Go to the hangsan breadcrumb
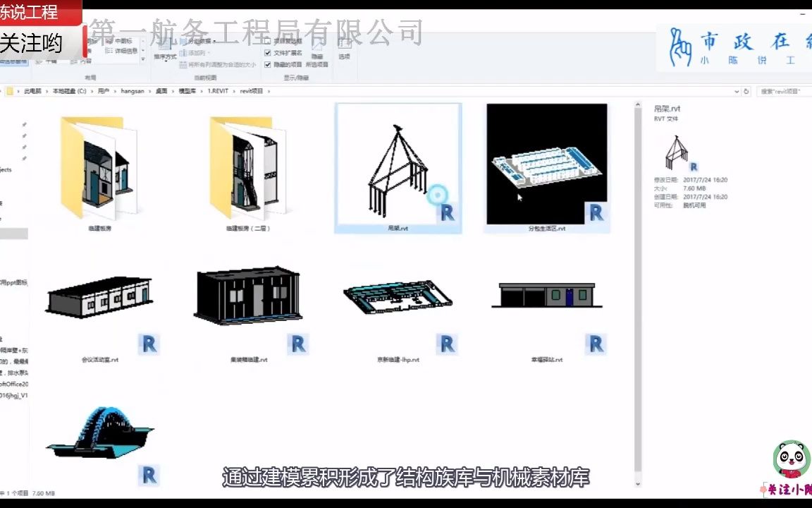812x508 pixels. 133,91
